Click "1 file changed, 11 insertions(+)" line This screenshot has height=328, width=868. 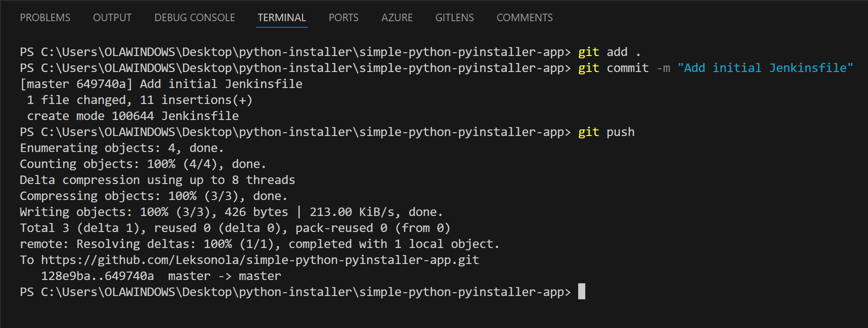(x=140, y=100)
